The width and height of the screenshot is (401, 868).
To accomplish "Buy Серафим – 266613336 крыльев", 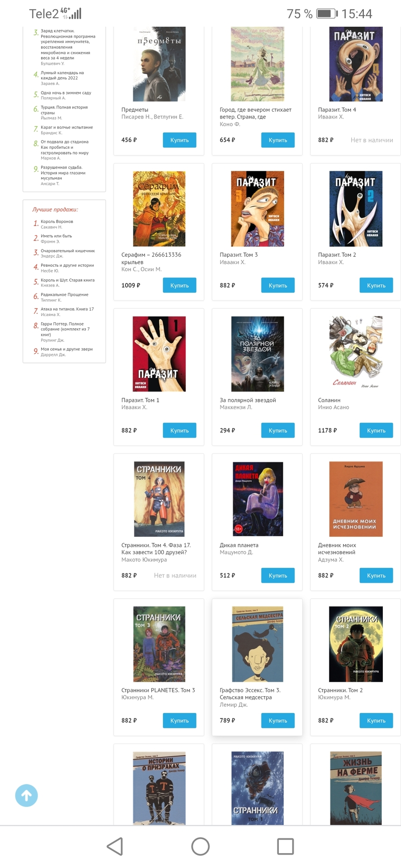I will [x=180, y=285].
